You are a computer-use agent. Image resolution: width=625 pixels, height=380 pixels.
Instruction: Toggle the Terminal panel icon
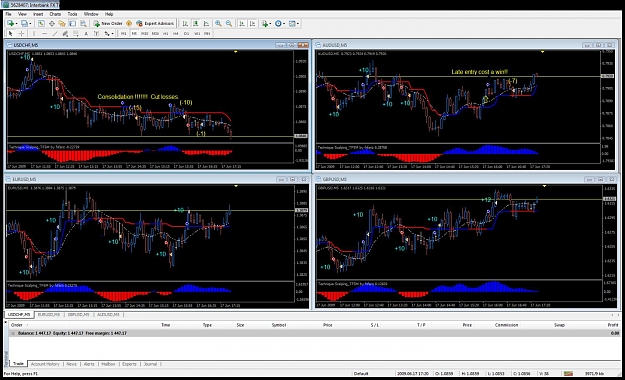(x=73, y=24)
